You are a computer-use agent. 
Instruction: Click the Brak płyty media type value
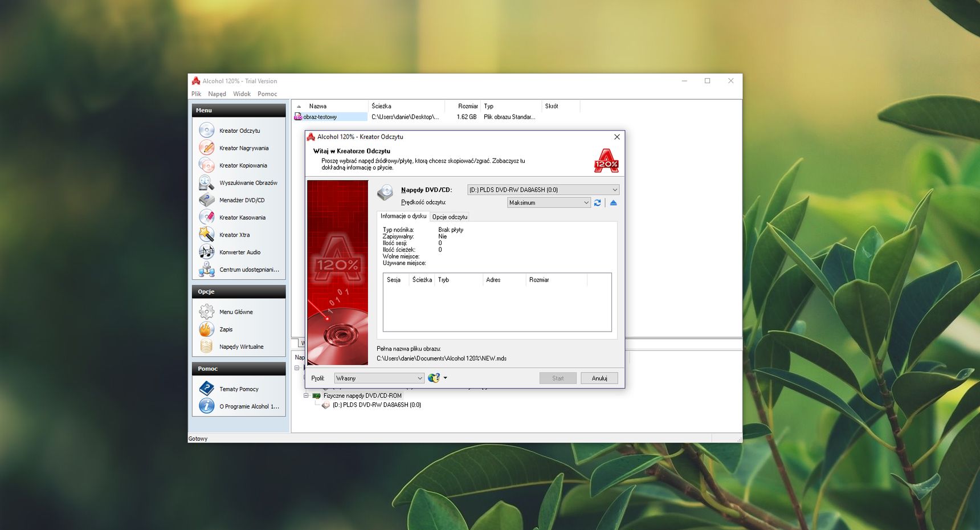[x=451, y=230]
